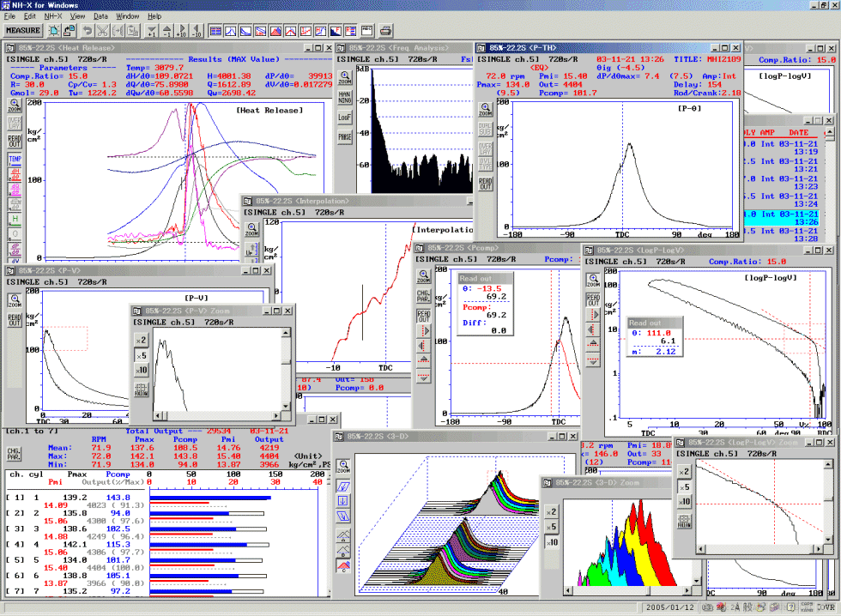Open the Data menu

(100, 16)
